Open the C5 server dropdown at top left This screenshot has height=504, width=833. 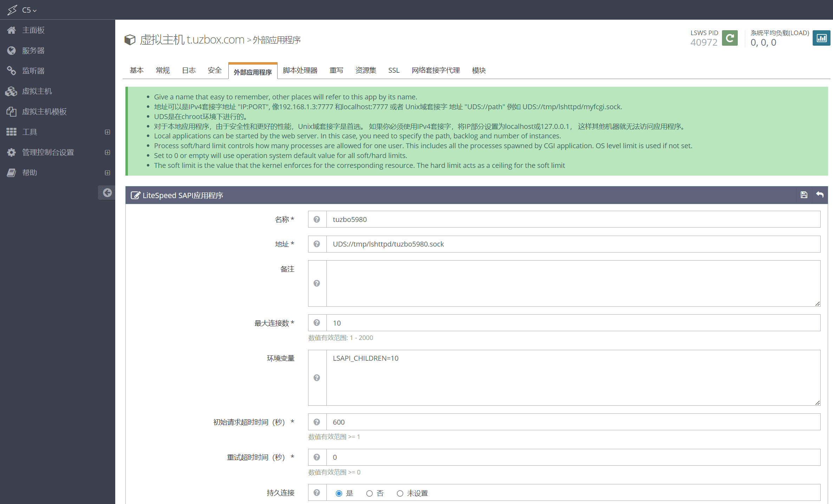pyautogui.click(x=28, y=10)
